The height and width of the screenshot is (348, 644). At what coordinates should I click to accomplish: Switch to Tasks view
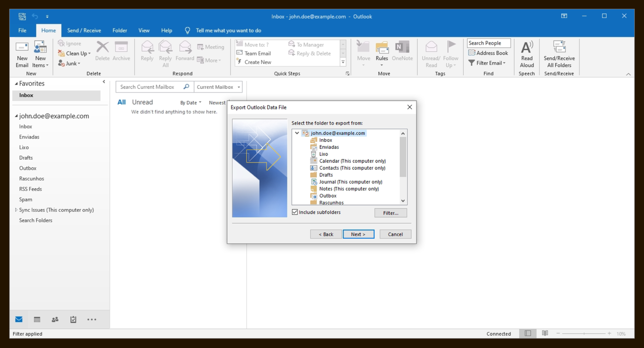(73, 319)
